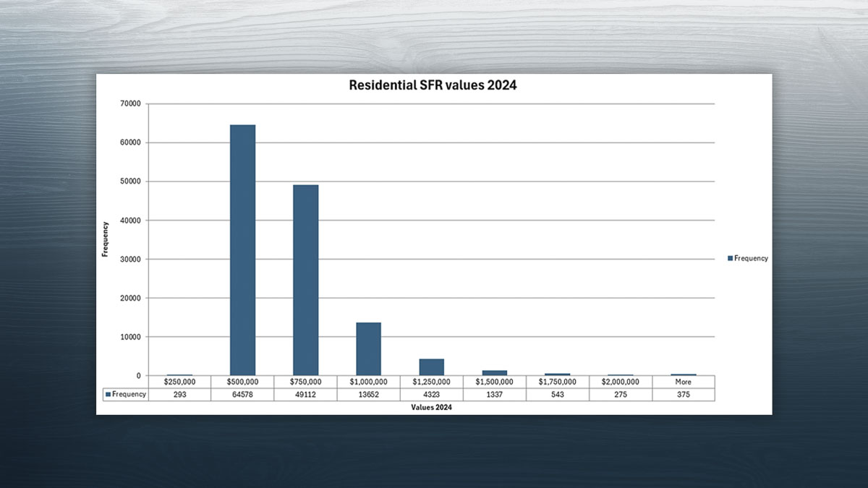Click the data table value 4323
868x488 pixels.
tap(432, 394)
